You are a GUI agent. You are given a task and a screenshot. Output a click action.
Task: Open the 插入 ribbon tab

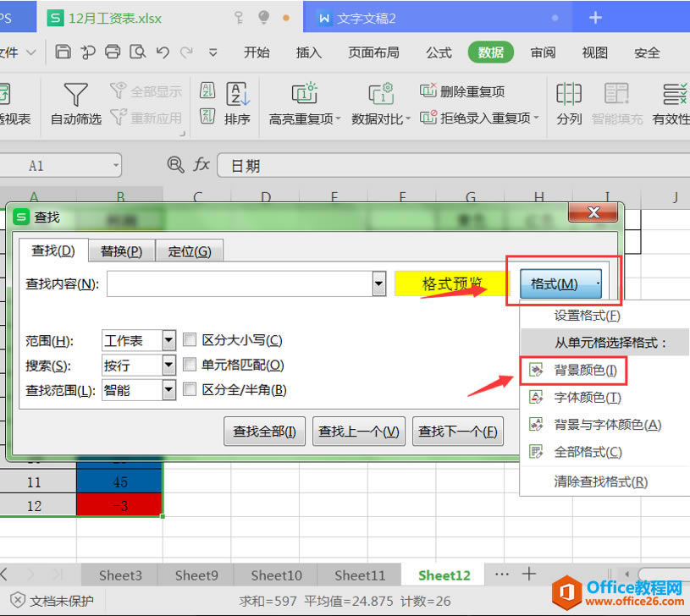tap(308, 52)
